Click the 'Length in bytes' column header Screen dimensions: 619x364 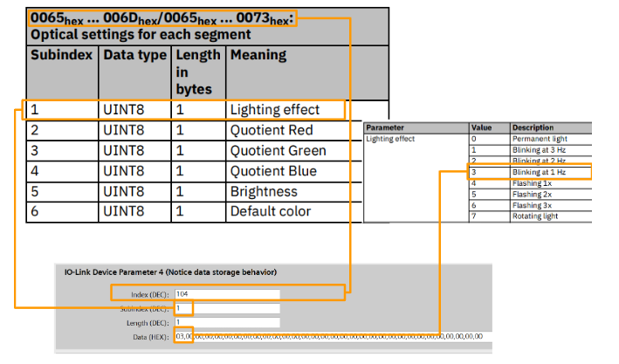pos(196,72)
